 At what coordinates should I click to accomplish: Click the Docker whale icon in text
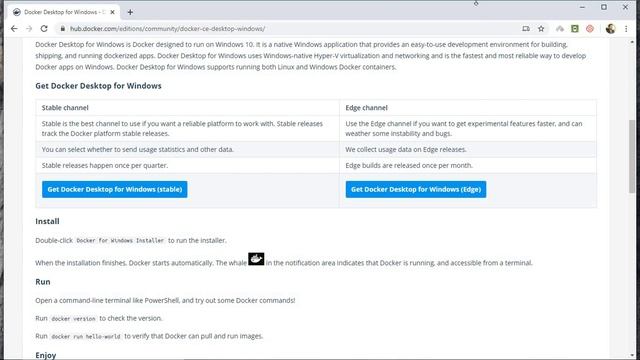[256, 259]
